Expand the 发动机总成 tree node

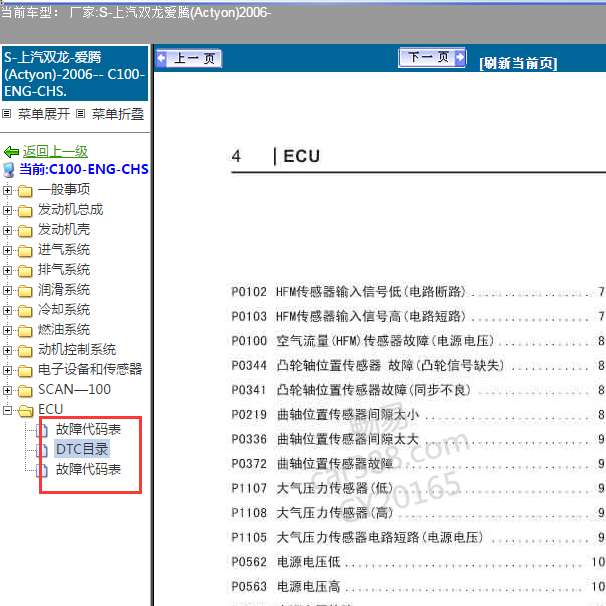[x=7, y=210]
